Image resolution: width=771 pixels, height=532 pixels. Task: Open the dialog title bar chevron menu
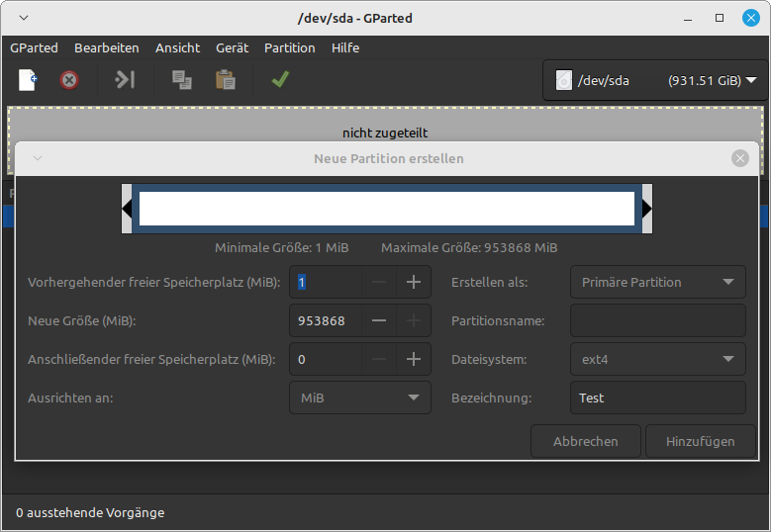pos(38,158)
